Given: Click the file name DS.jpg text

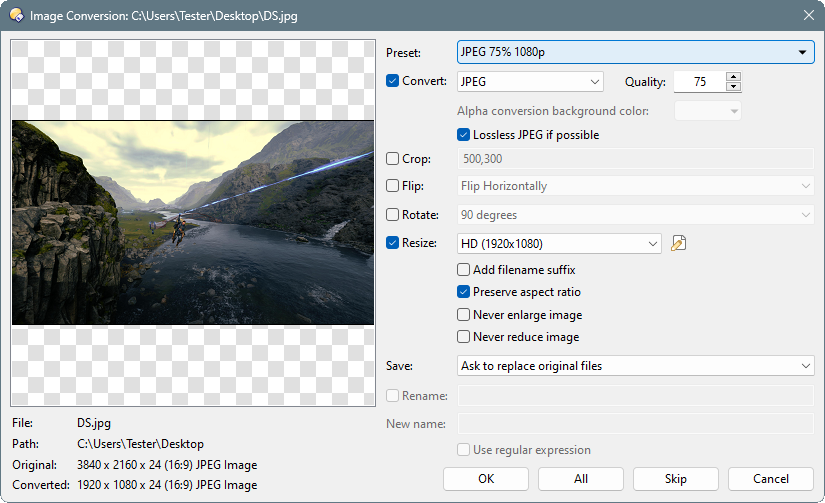Looking at the screenshot, I should click(94, 423).
